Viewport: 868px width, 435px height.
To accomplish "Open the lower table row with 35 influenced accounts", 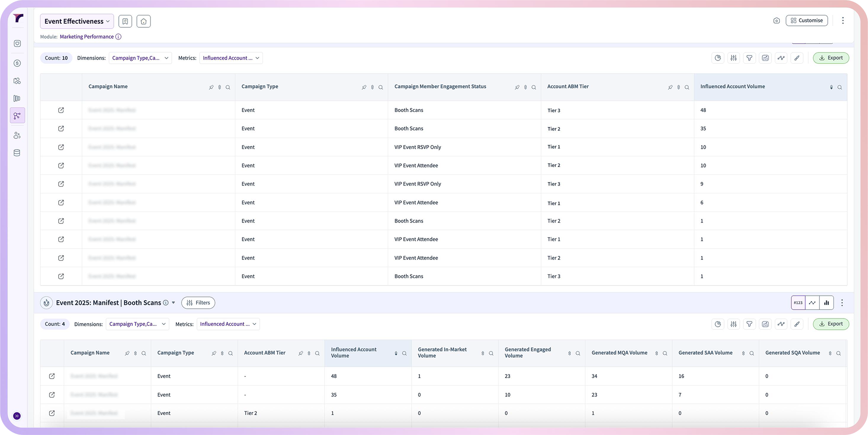I will pyautogui.click(x=52, y=395).
